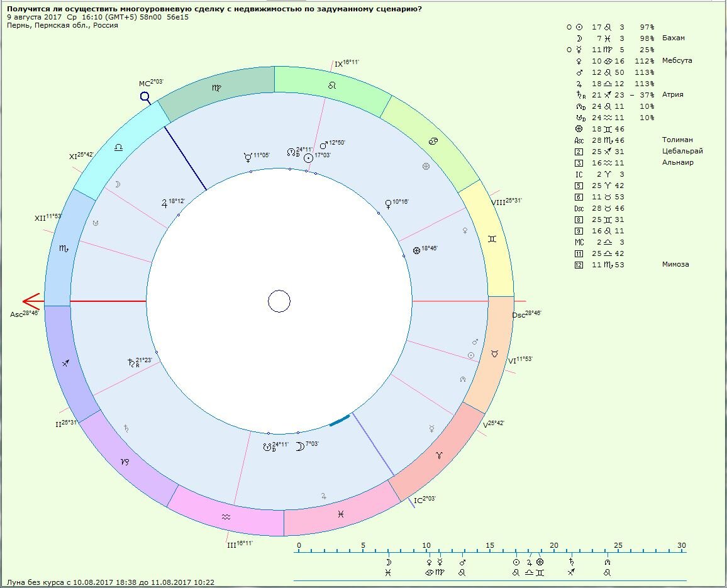Click the Moon glyph on bottom degree scale
The height and width of the screenshot is (588, 727).
pos(389,562)
